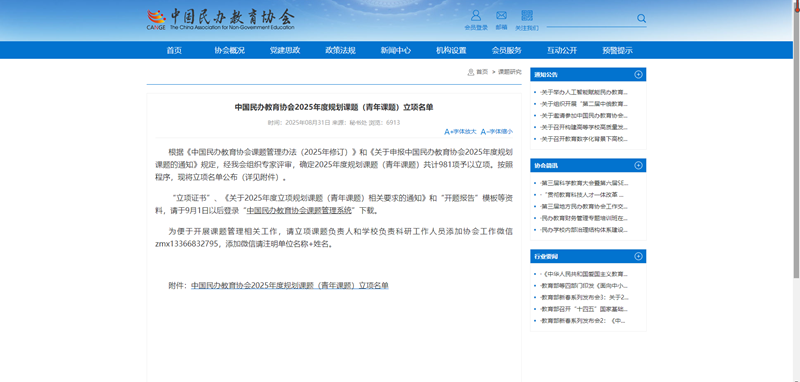Open the 预警提示 menu

[x=617, y=50]
